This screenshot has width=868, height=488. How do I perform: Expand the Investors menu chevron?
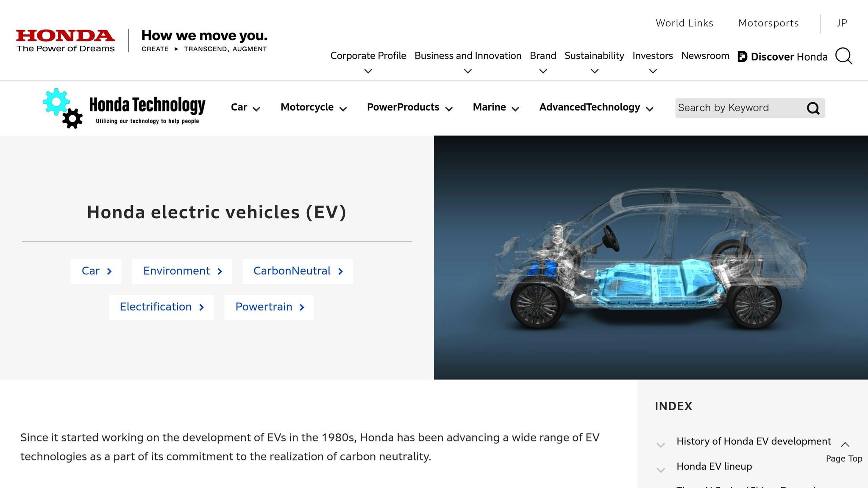(x=653, y=71)
